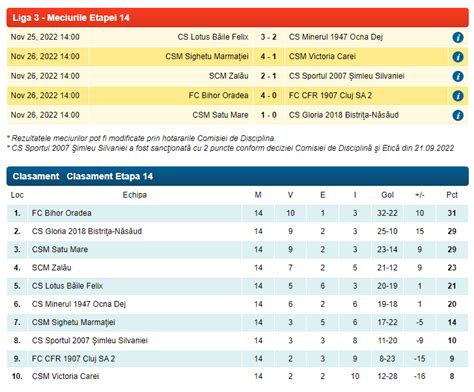Click the M column header

pyautogui.click(x=258, y=195)
